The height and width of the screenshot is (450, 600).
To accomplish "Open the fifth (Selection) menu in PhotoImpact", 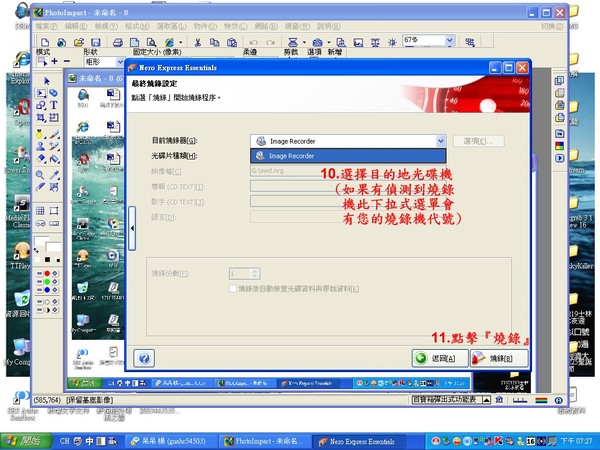I will (171, 26).
